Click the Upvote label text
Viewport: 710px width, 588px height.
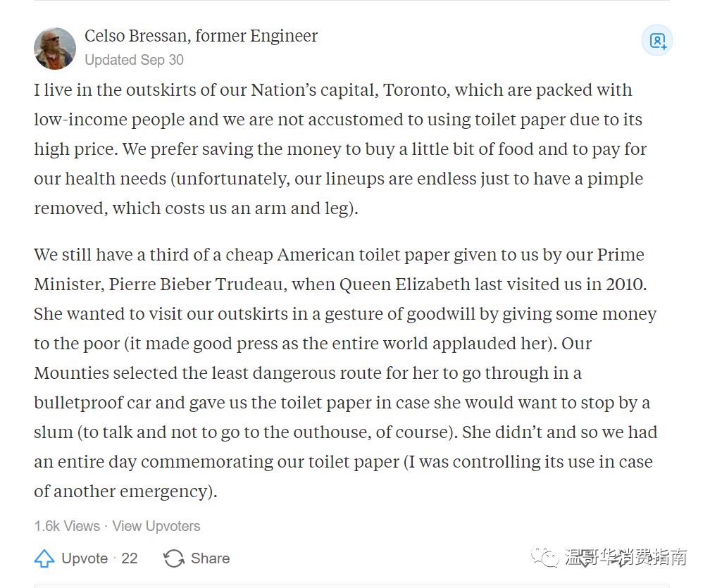(85, 558)
